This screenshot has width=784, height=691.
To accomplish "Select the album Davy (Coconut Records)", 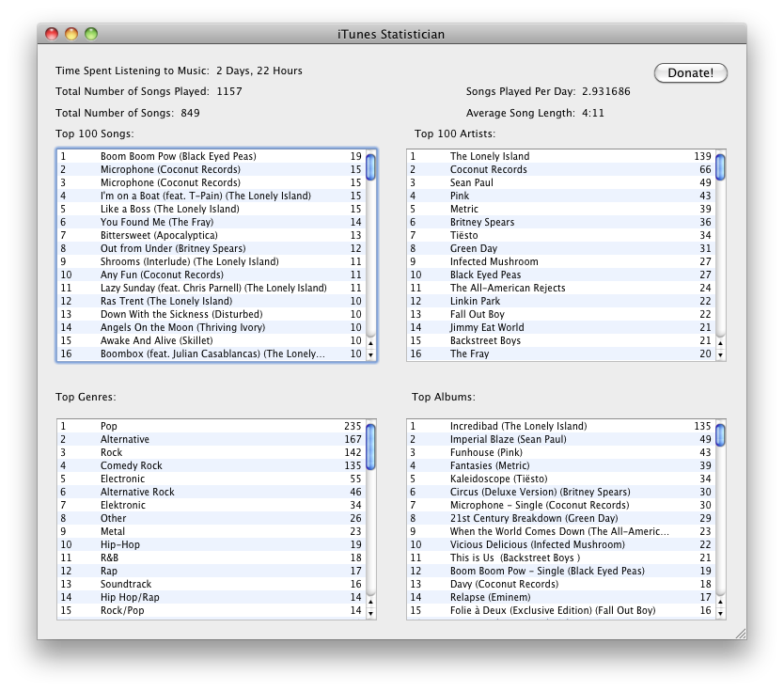I will tap(561, 584).
